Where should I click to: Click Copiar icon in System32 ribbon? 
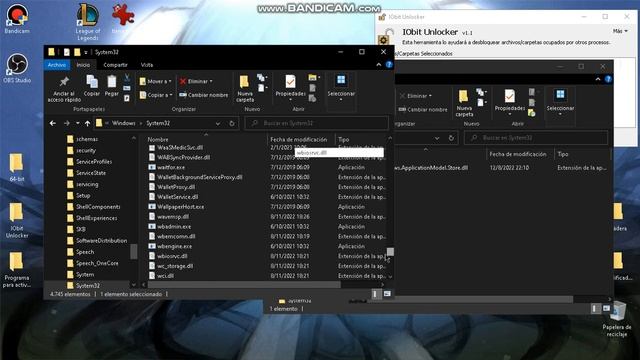click(91, 86)
